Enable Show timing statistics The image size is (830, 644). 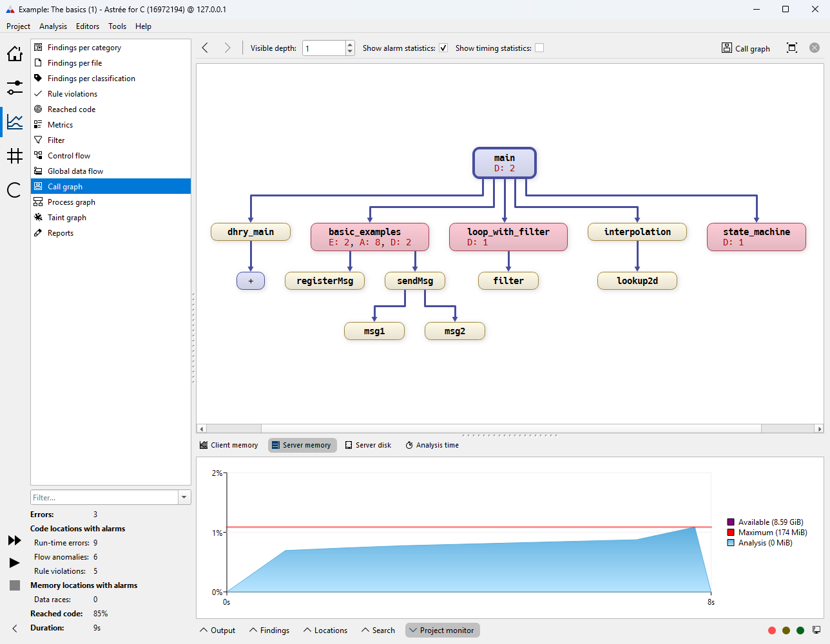(x=539, y=48)
